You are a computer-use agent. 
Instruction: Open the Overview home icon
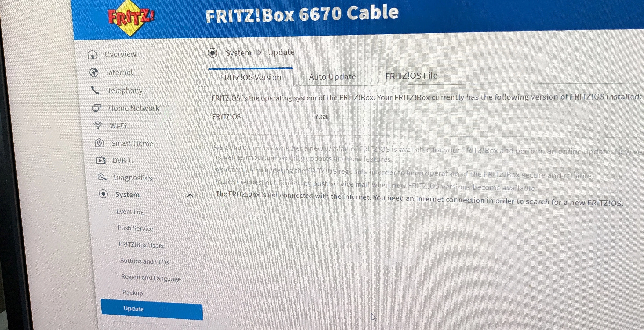tap(93, 54)
